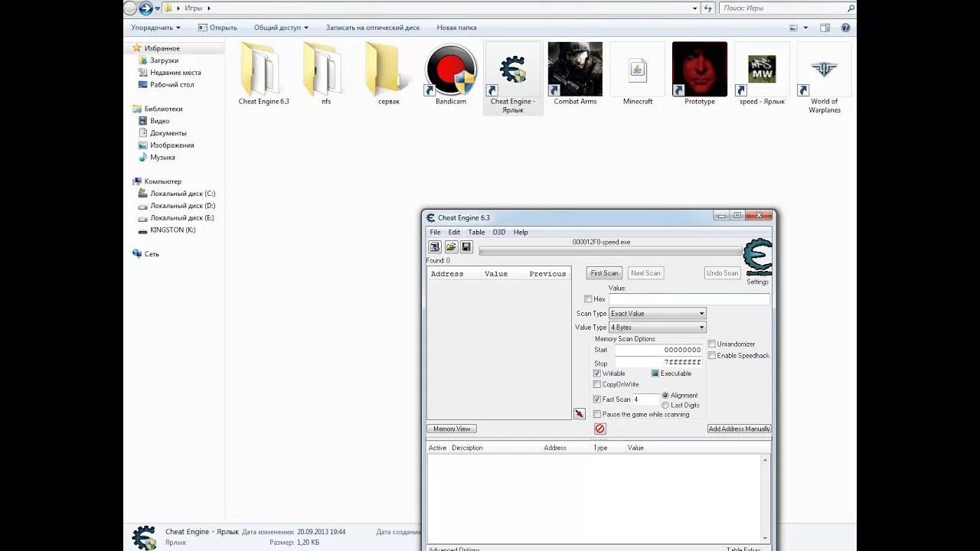The height and width of the screenshot is (551, 980).
Task: Enable the Hex checkbox
Action: pyautogui.click(x=589, y=299)
